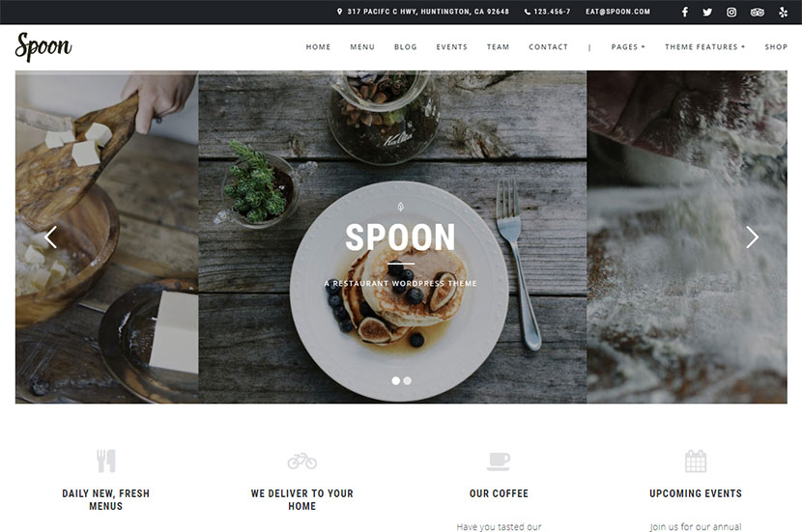Select the first slider pagination dot
The width and height of the screenshot is (802, 532).
pyautogui.click(x=395, y=380)
